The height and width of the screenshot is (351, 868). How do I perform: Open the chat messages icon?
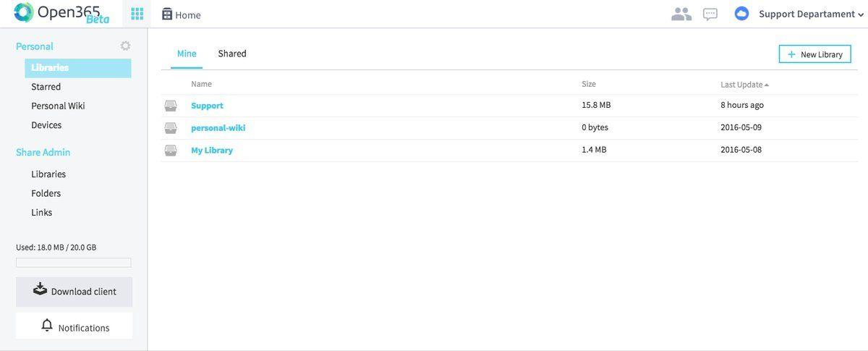pyautogui.click(x=710, y=14)
